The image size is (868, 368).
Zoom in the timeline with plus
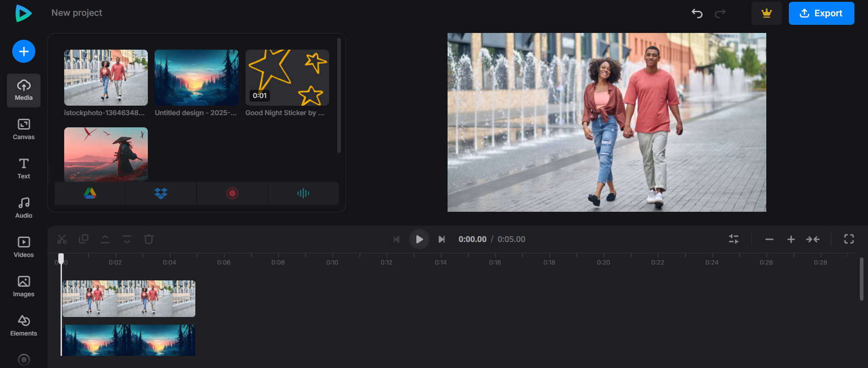point(791,239)
